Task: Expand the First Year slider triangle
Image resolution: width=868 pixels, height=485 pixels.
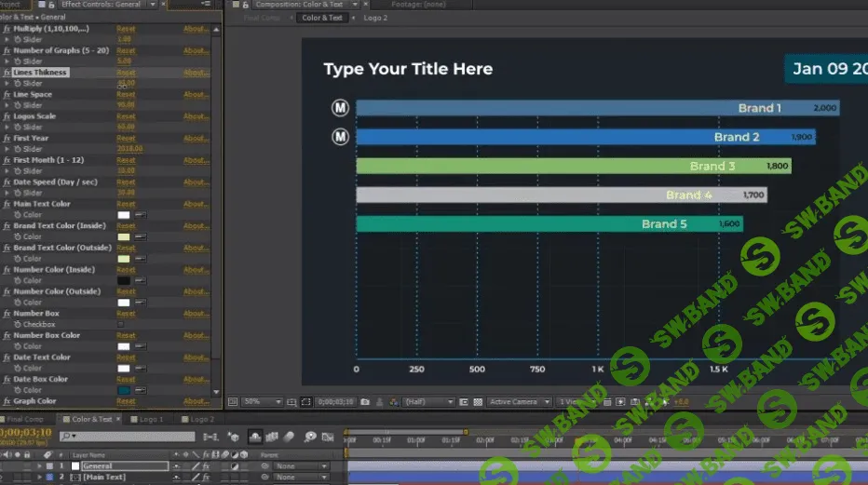Action: point(7,149)
